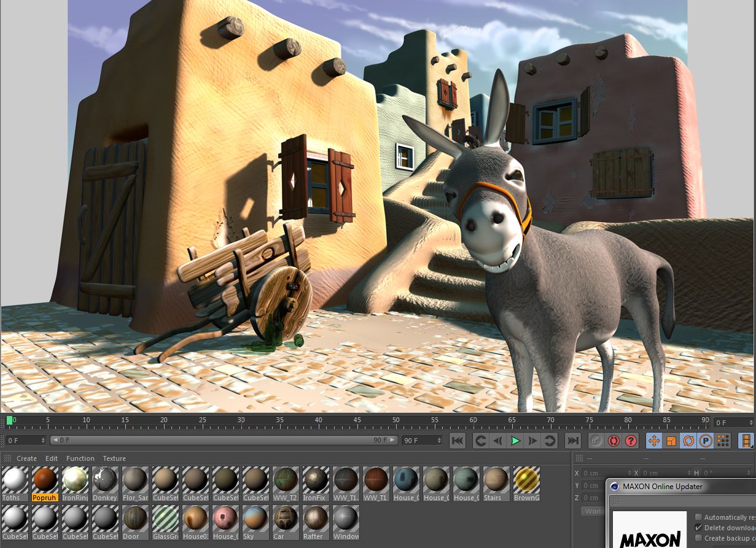Click frame 45 on the timeline ruler
756x548 pixels.
pyautogui.click(x=357, y=420)
